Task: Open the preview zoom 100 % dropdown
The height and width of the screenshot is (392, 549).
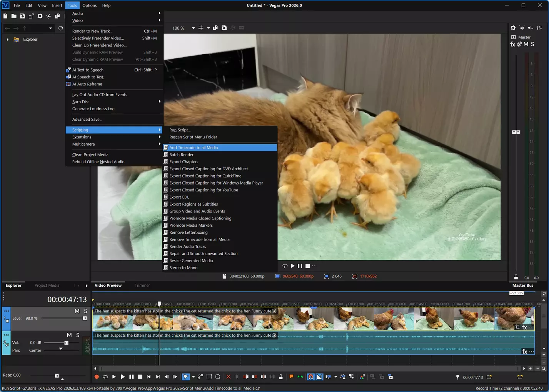Action: pyautogui.click(x=193, y=28)
